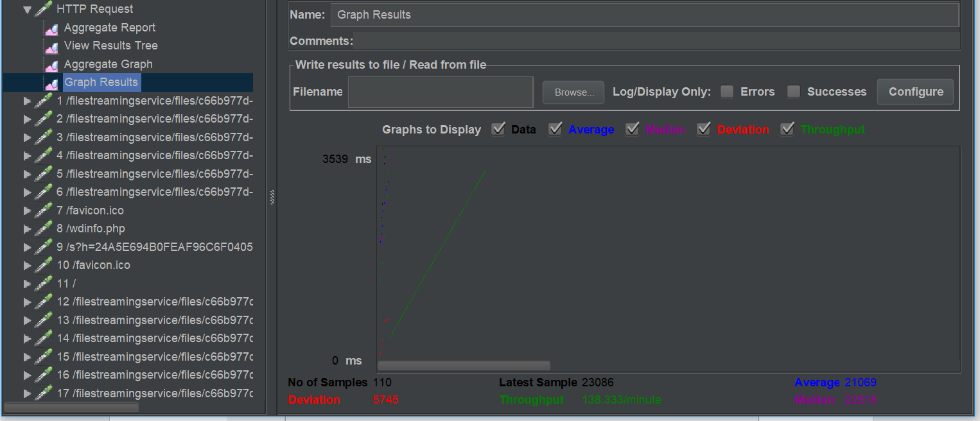Image resolution: width=980 pixels, height=421 pixels.
Task: Click the sampler icon for request 11 /
Action: 44,284
